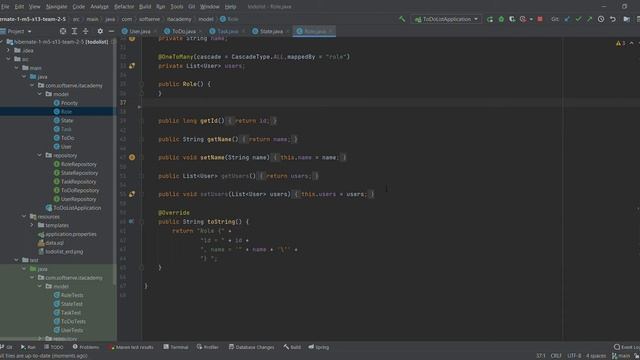640x360 pixels.
Task: Click the red Stop icon
Action: pos(540,19)
